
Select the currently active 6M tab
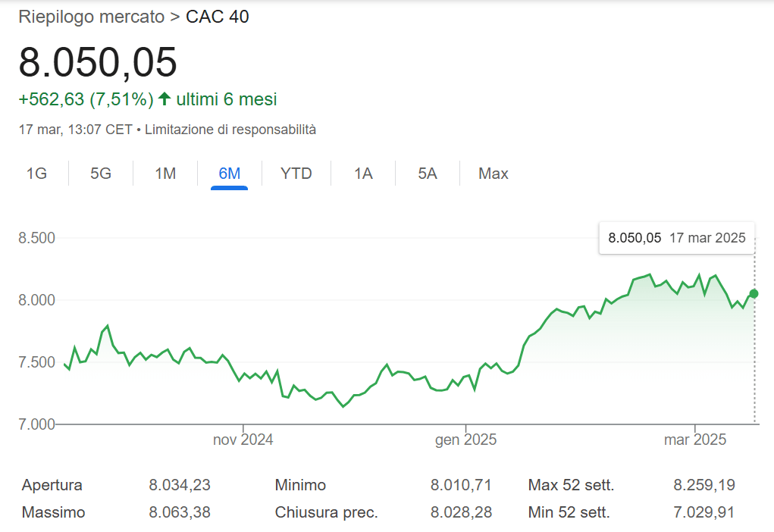pyautogui.click(x=230, y=174)
